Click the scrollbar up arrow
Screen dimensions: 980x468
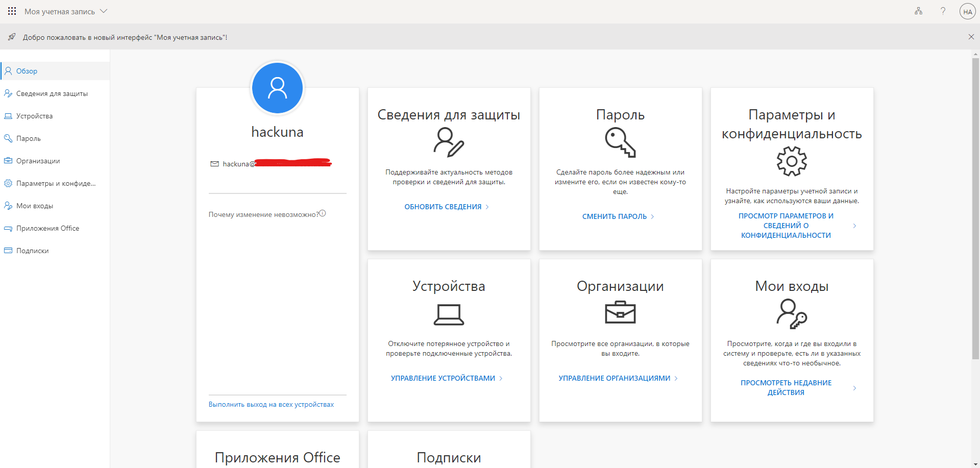click(975, 54)
